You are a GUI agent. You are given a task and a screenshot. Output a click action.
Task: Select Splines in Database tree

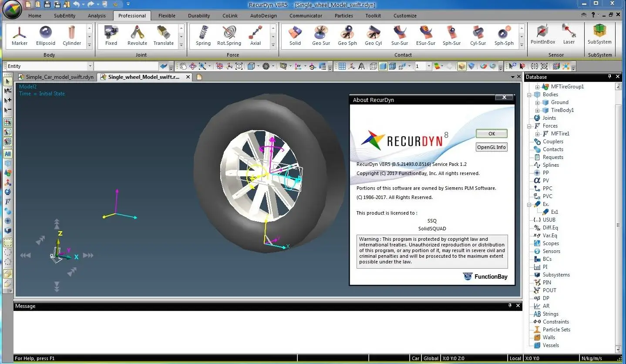(x=551, y=165)
